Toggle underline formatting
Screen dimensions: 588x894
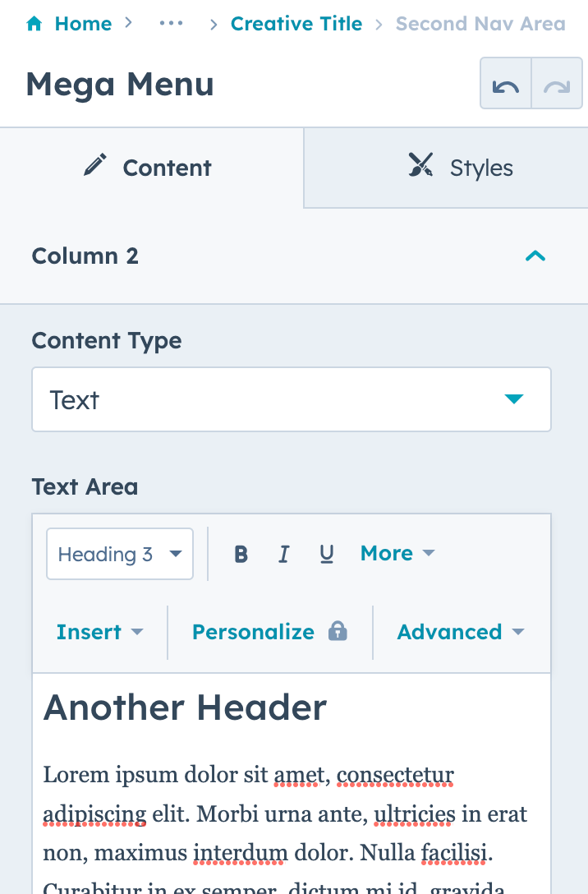(326, 554)
